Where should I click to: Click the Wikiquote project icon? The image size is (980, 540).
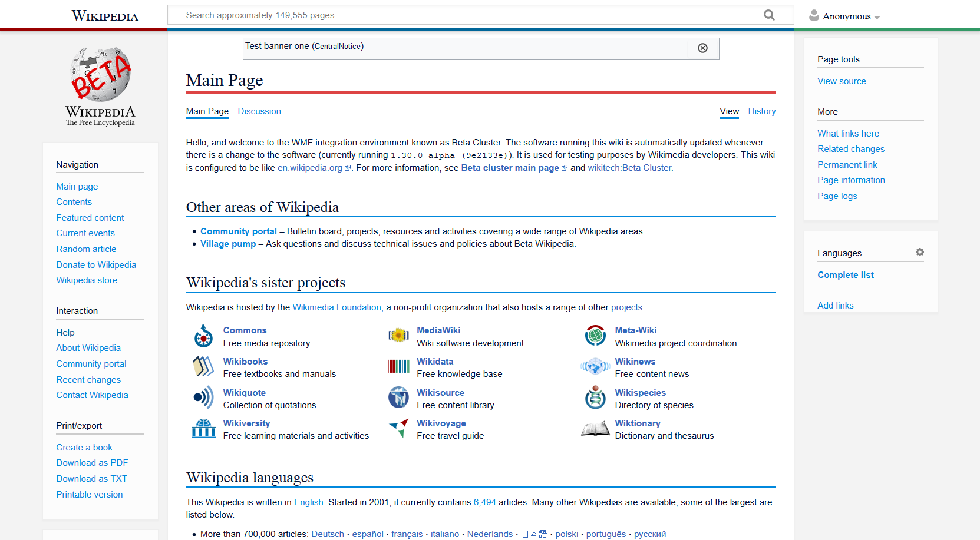(x=203, y=397)
